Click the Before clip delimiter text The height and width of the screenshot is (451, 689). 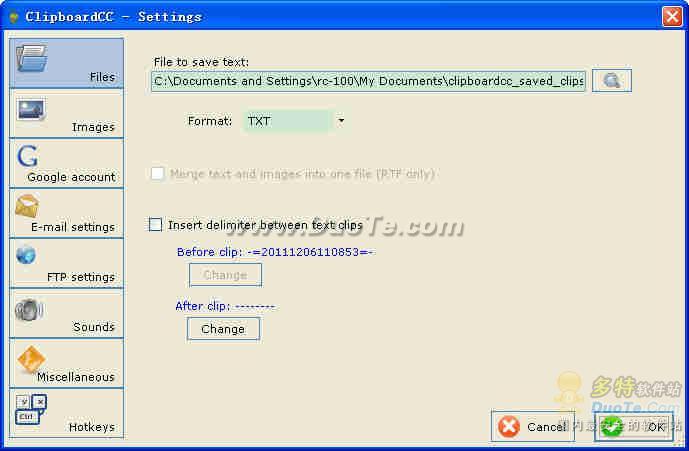(x=275, y=252)
